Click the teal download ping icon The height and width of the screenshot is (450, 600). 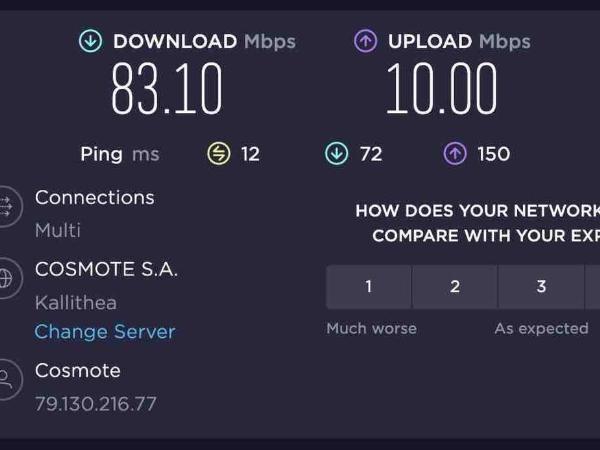[336, 154]
